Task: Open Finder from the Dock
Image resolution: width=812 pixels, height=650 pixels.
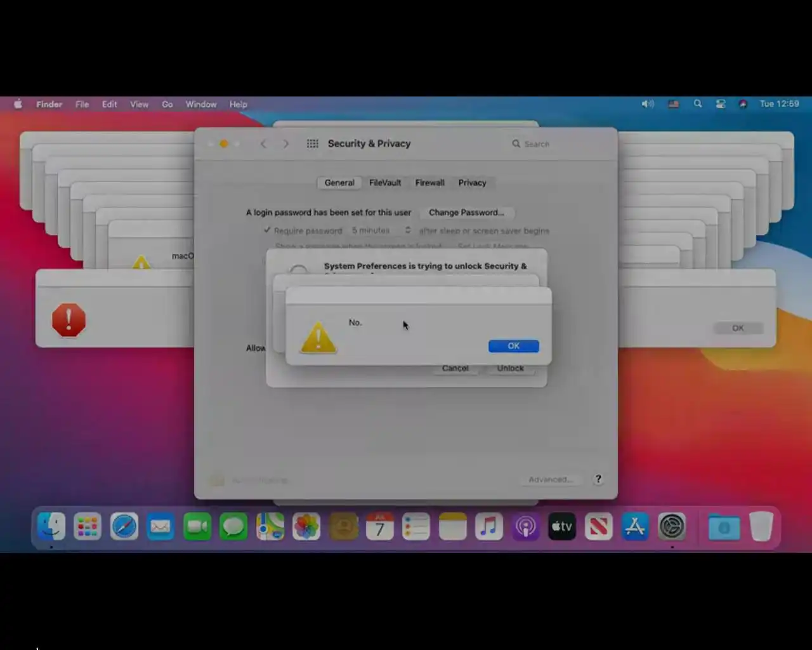Action: pos(51,526)
